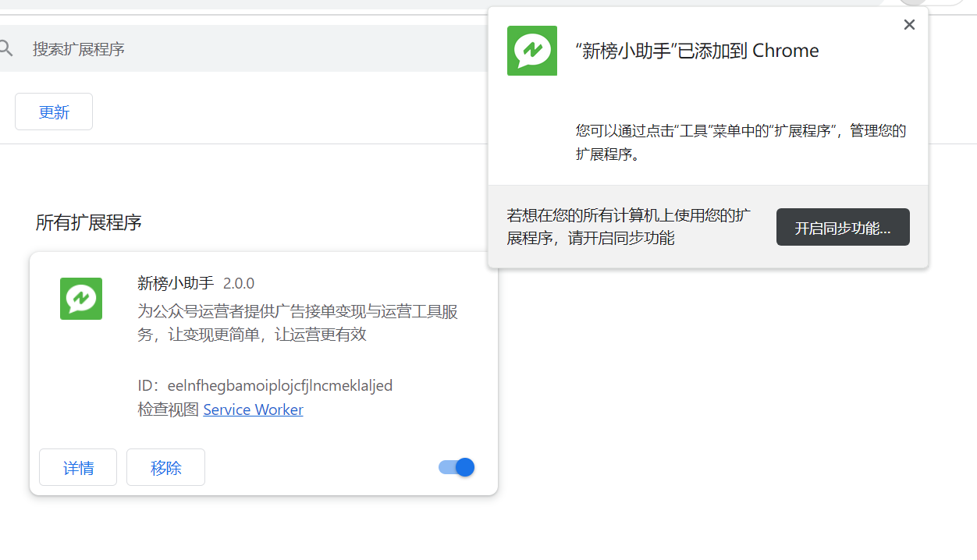977x560 pixels.
Task: Select the speech-bubble logo next to '已添加到 Chrome'
Action: click(x=531, y=51)
